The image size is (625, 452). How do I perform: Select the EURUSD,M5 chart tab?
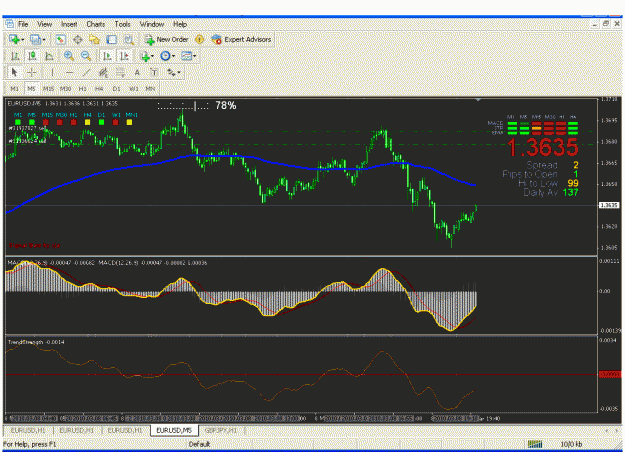pyautogui.click(x=174, y=430)
